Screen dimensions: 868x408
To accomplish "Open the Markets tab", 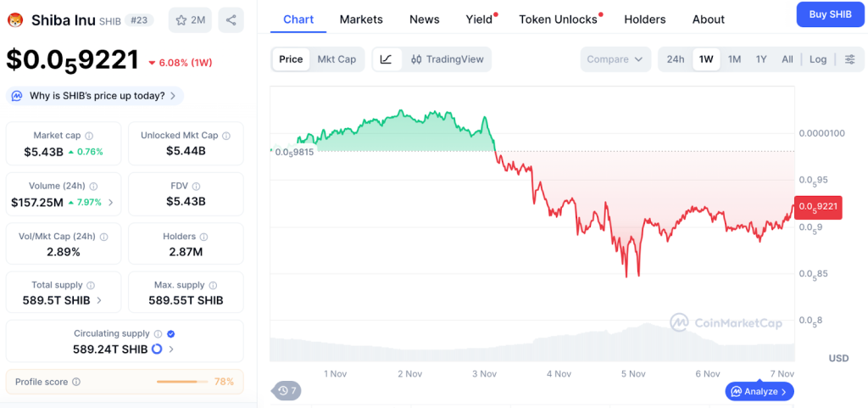I will 361,20.
